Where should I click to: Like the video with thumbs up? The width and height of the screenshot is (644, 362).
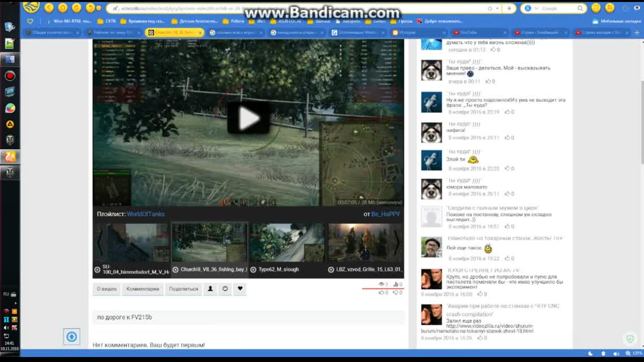383,292
